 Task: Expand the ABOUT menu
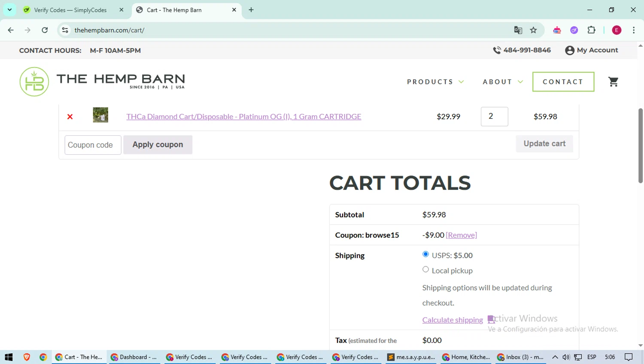pos(503,82)
